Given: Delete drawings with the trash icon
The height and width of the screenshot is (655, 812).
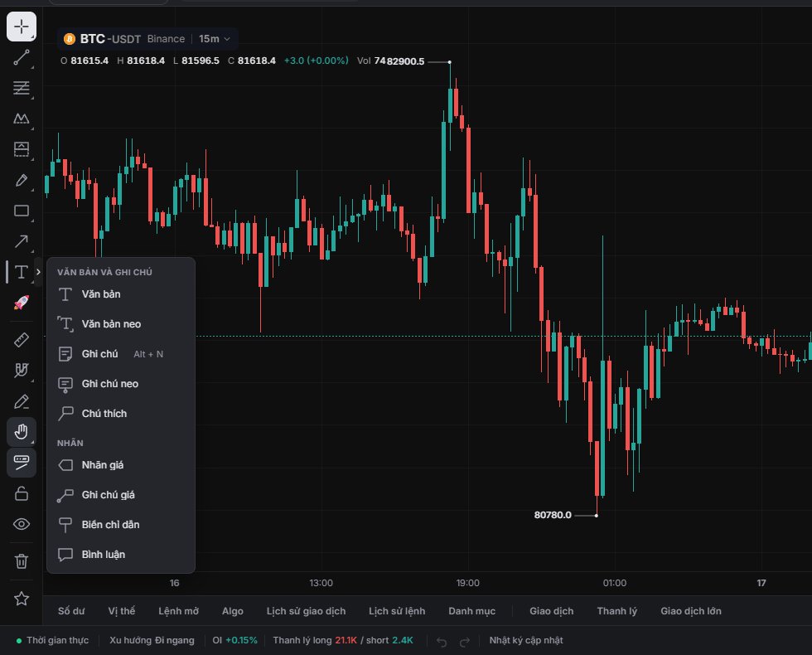Looking at the screenshot, I should (22, 561).
